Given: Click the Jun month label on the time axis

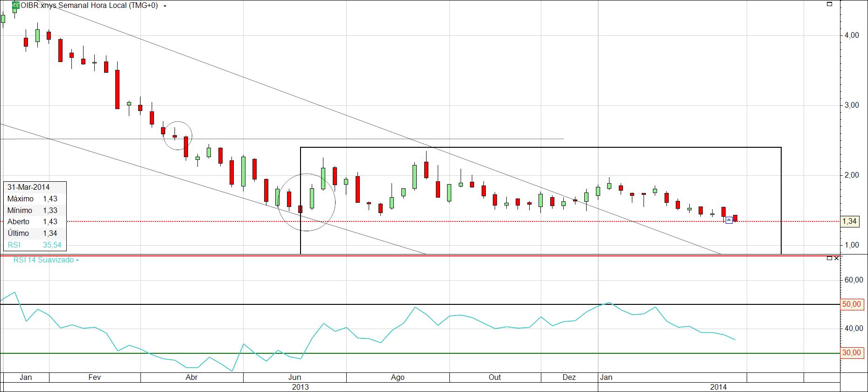Looking at the screenshot, I should pyautogui.click(x=294, y=378).
